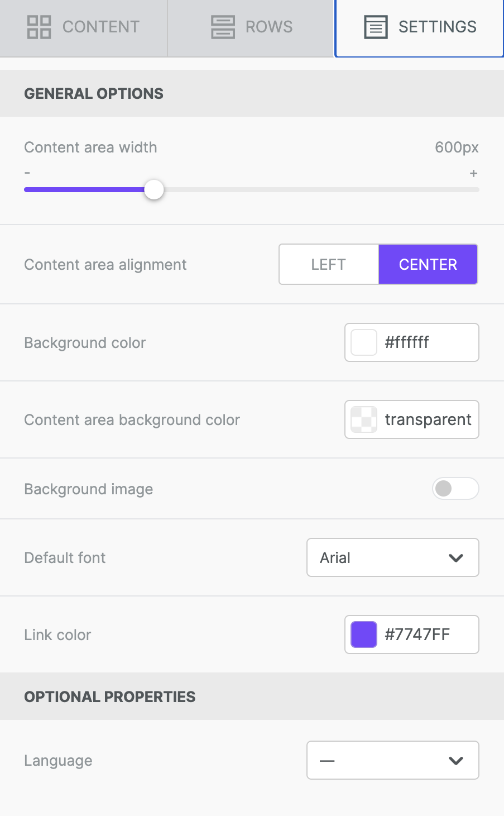This screenshot has height=816, width=504.
Task: Switch to the CONTENT tab
Action: point(83,26)
